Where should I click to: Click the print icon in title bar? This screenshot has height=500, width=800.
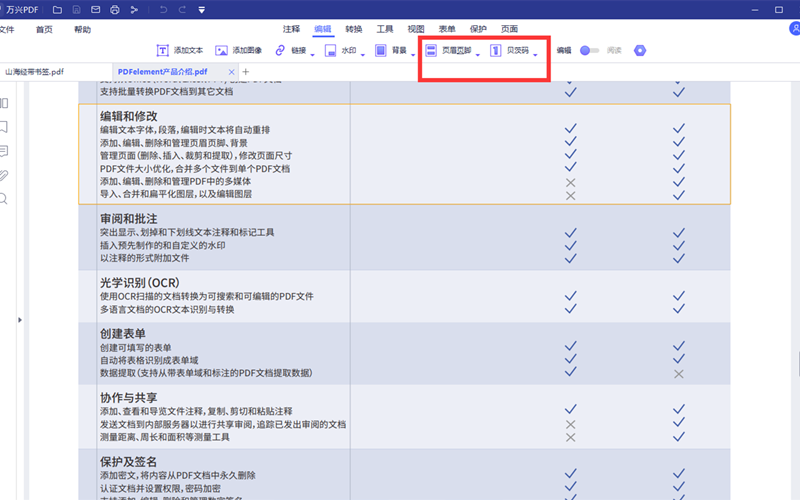tap(115, 10)
